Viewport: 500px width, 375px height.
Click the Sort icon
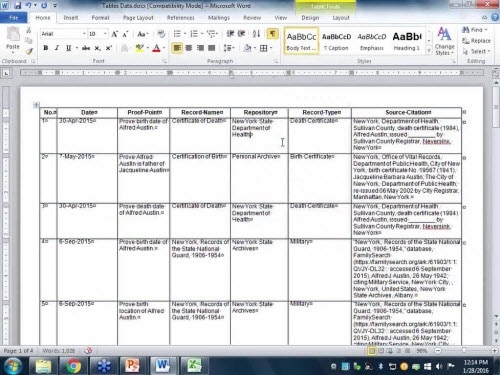tap(256, 34)
